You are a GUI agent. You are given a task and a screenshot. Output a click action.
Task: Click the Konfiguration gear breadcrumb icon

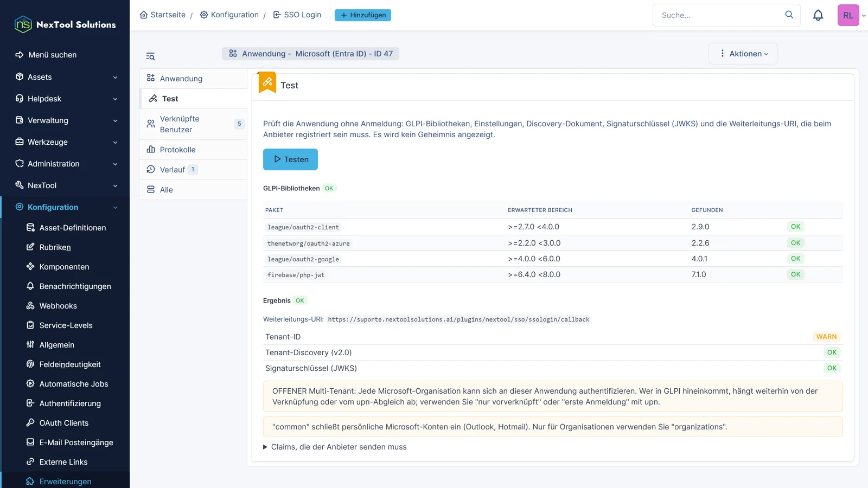click(204, 15)
